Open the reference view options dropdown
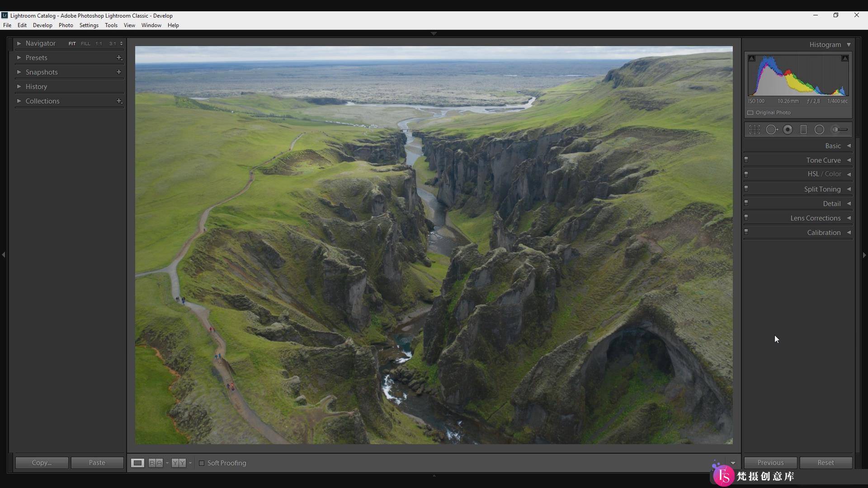The height and width of the screenshot is (488, 868). point(167,463)
